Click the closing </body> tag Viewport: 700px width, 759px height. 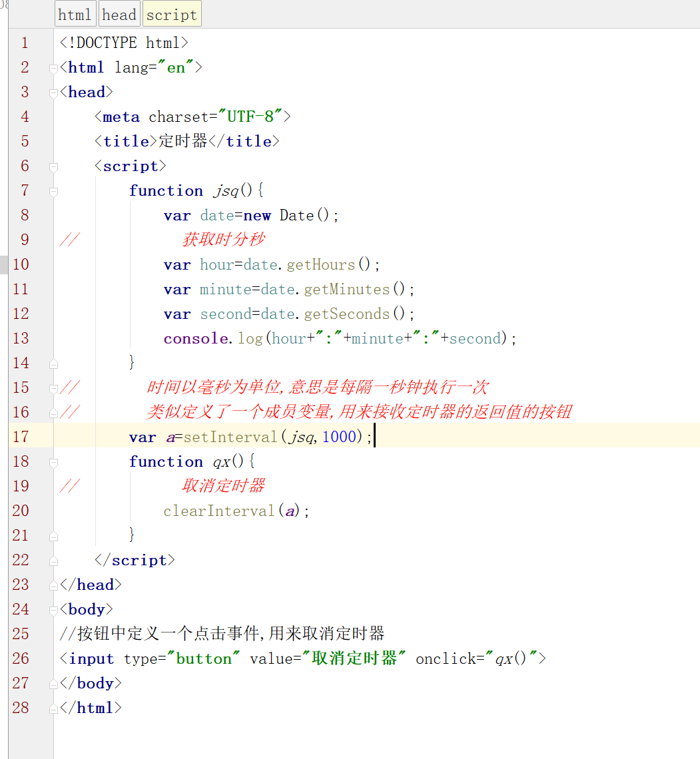(91, 683)
